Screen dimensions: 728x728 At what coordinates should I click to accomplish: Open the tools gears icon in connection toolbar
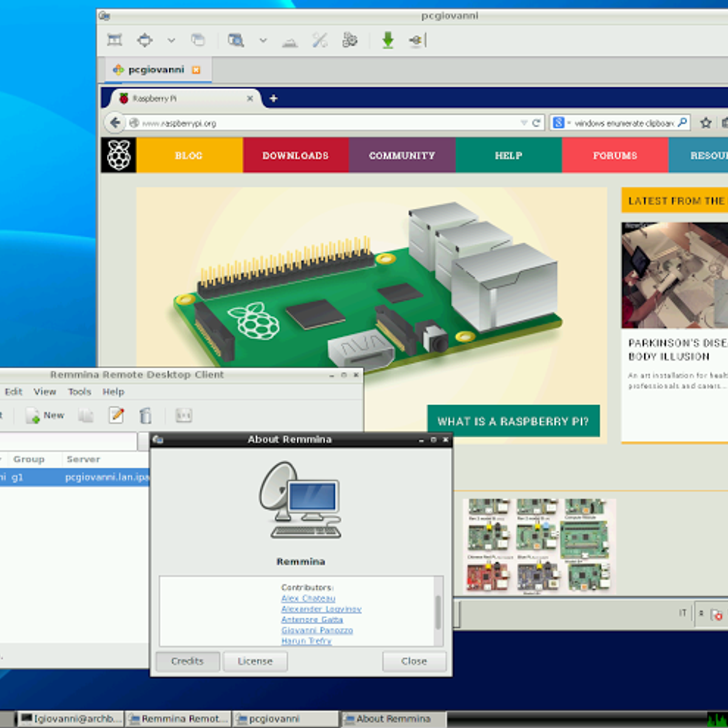tap(350, 41)
